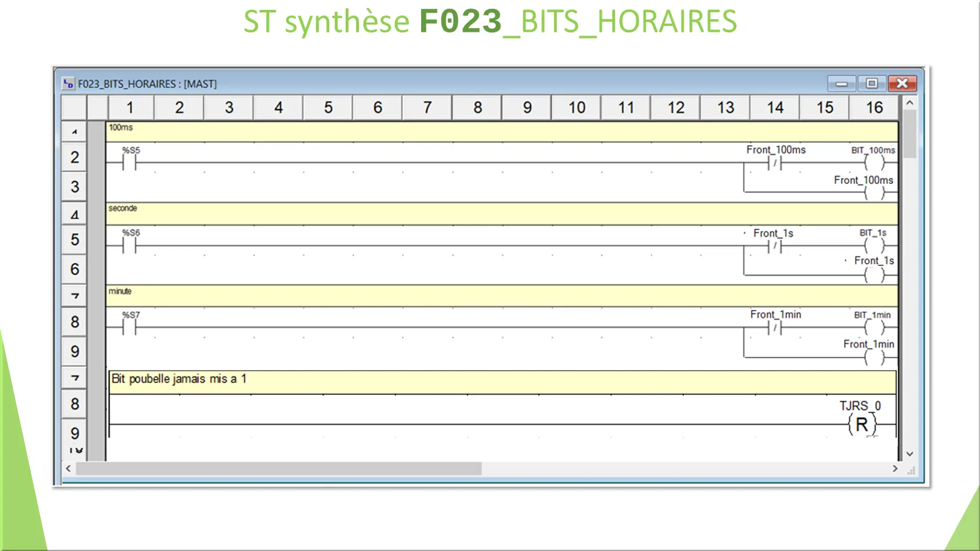Screen dimensions: 980x551
Task: Select row number 5
Action: click(x=74, y=240)
